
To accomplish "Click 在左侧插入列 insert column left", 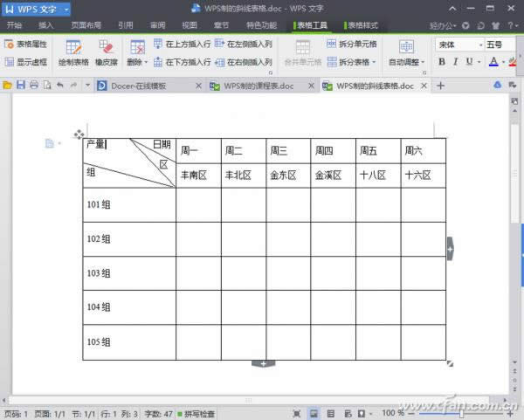I will click(x=243, y=44).
